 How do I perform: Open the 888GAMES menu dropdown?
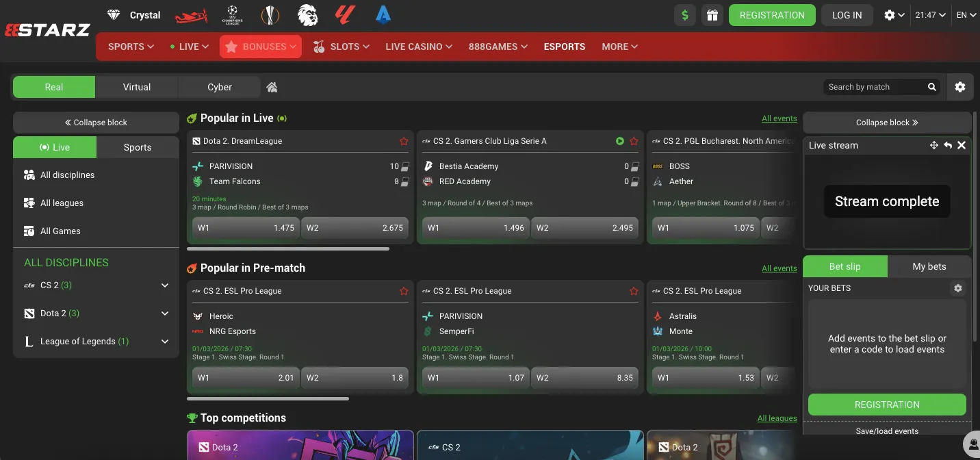(x=498, y=47)
